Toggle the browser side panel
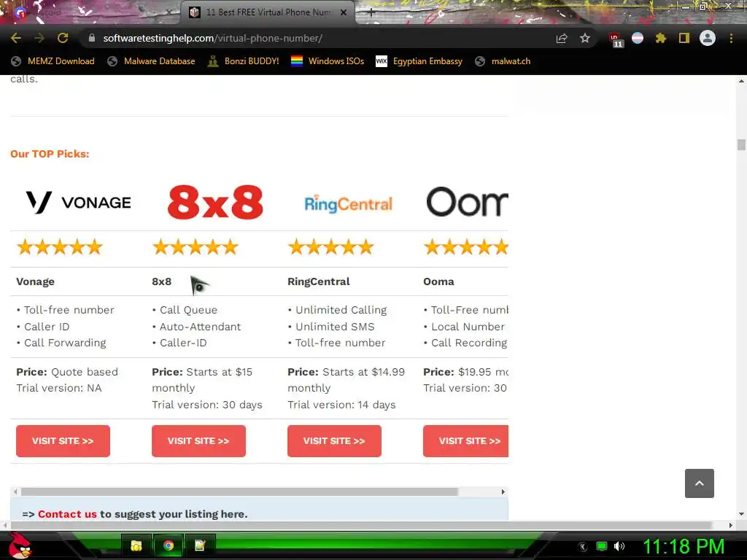 tap(684, 38)
